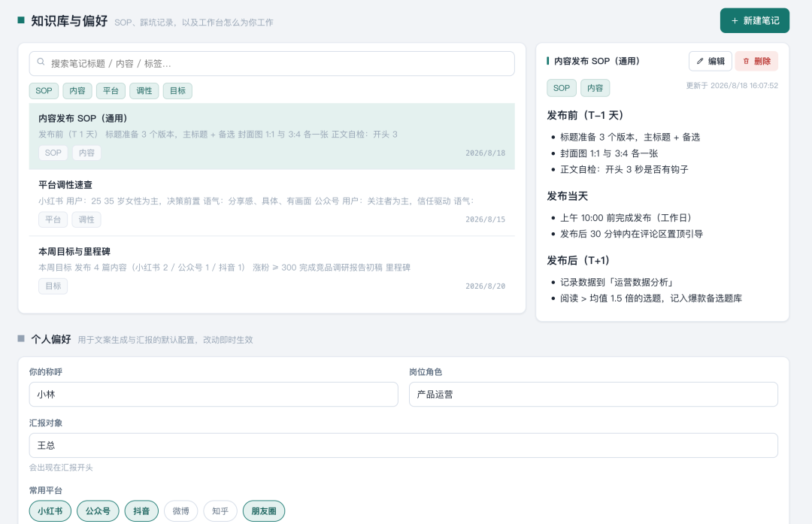Click SOP tag in the 内容发布 list row
This screenshot has width=812, height=524.
point(53,153)
